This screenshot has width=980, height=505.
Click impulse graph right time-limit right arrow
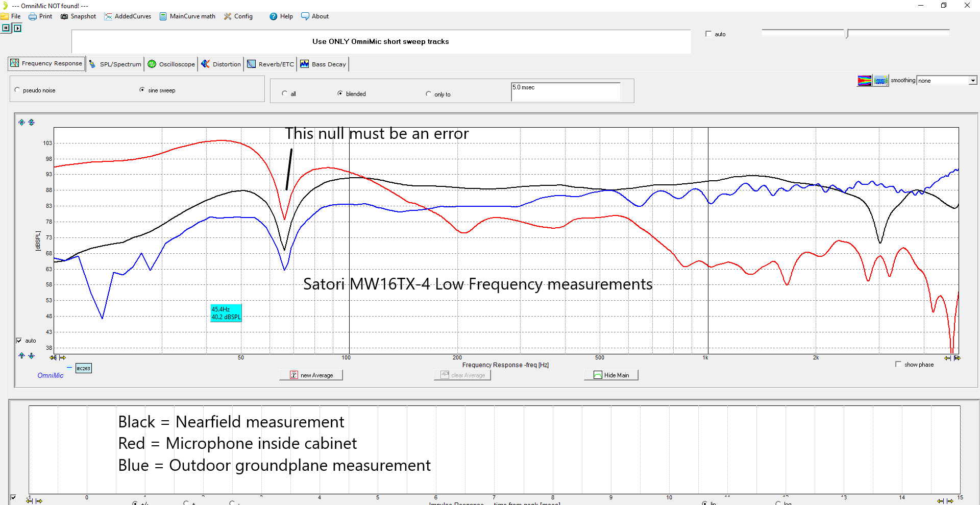click(x=950, y=501)
